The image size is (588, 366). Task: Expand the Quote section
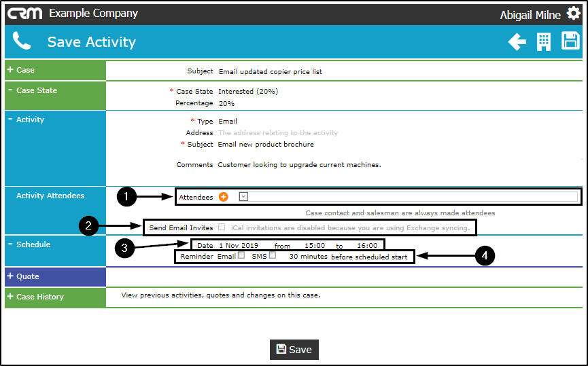coord(55,276)
